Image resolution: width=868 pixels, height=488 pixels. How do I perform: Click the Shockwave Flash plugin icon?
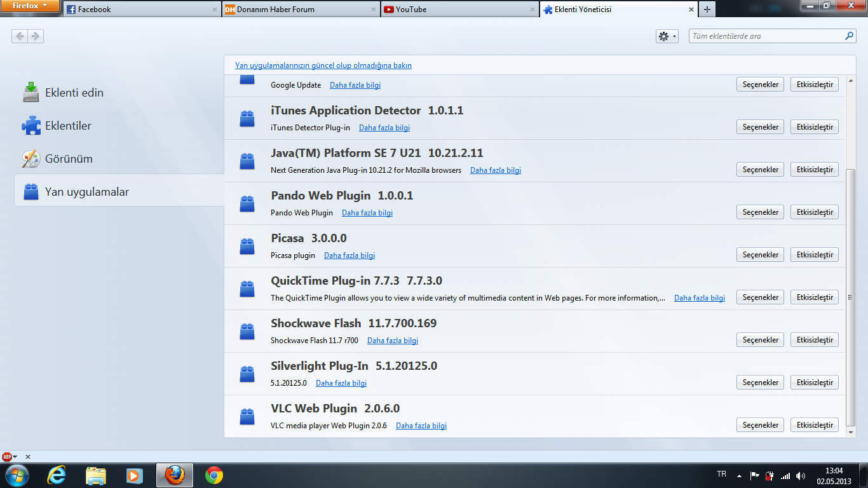pos(247,332)
